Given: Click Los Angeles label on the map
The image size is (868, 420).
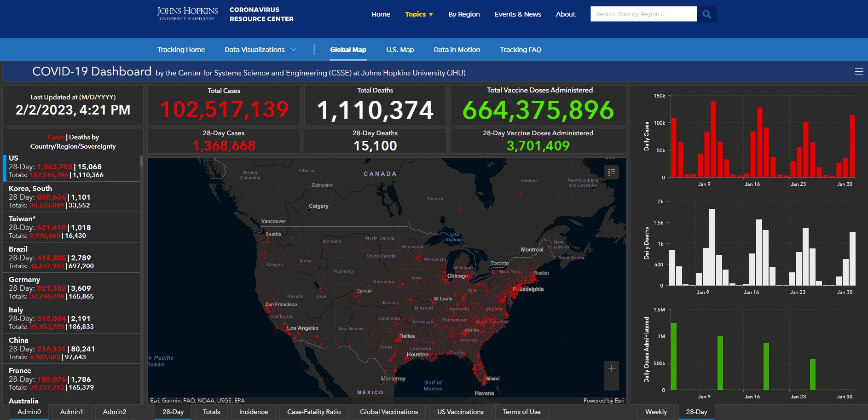Looking at the screenshot, I should (303, 328).
